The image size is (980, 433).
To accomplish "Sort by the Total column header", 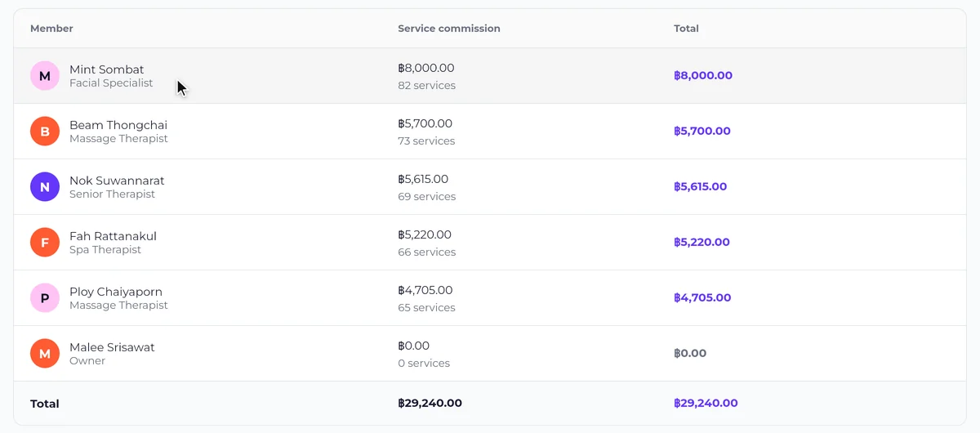I will click(686, 29).
